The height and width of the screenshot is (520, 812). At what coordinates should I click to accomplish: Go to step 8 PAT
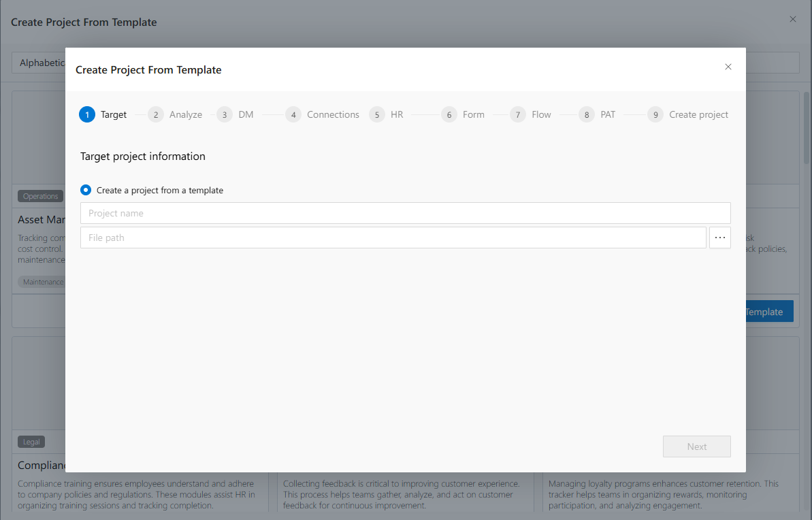click(597, 114)
